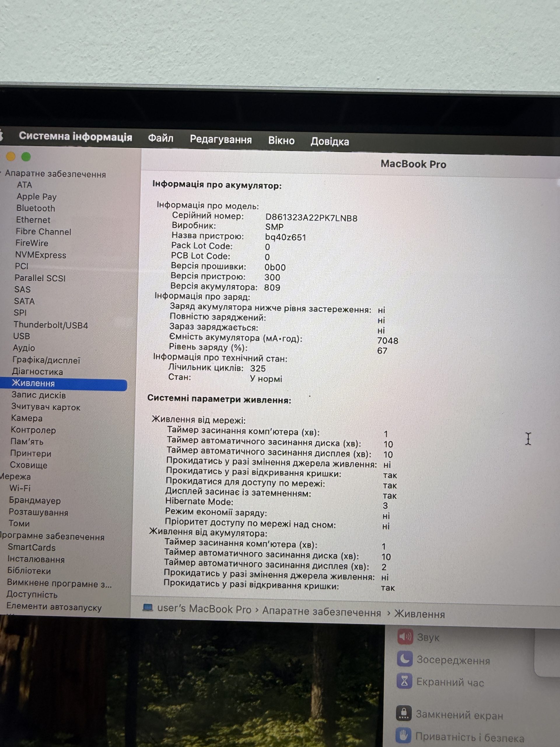Open the Файл menu

coord(161,138)
